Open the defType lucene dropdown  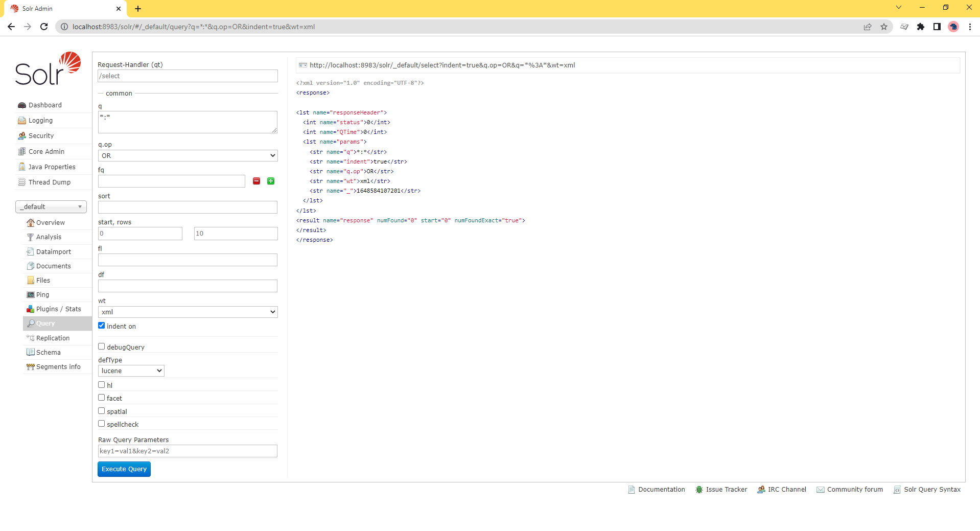(131, 371)
